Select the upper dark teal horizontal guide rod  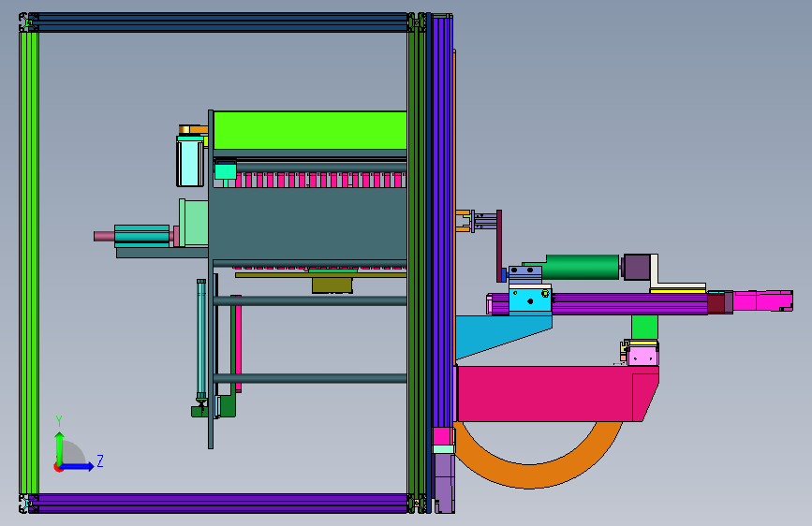[x=311, y=300]
